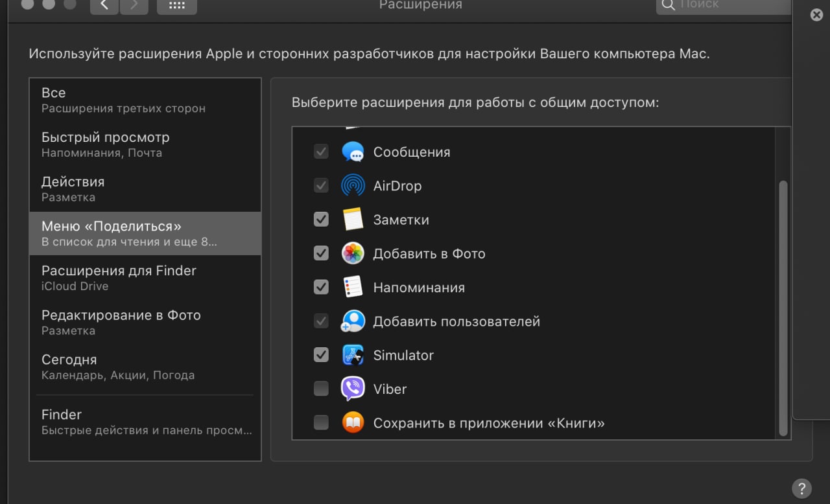The image size is (830, 504).
Task: Enable the Viber checkbox
Action: point(321,389)
